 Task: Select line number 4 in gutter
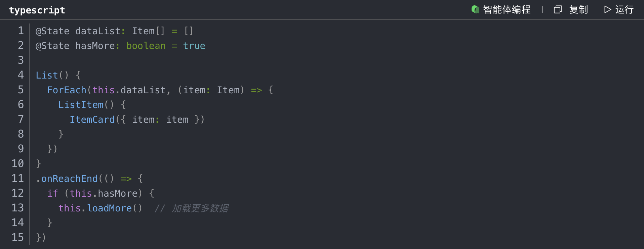coord(21,75)
